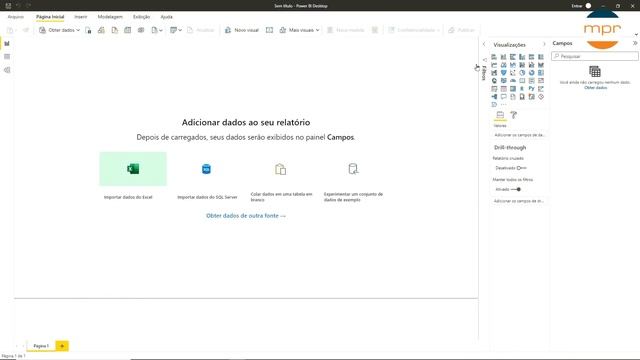640x360 pixels.
Task: Collapse the Visualizações pane with the left chevron
Action: point(484,44)
